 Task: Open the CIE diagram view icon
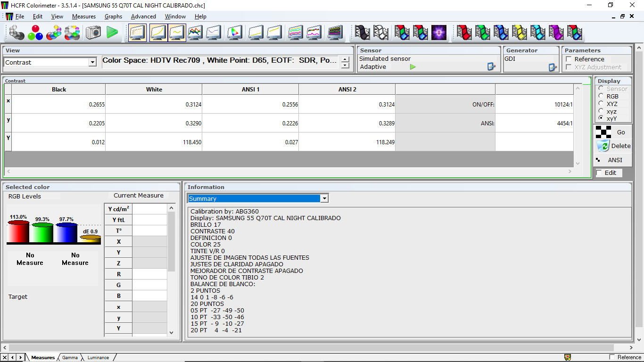pyautogui.click(x=234, y=33)
